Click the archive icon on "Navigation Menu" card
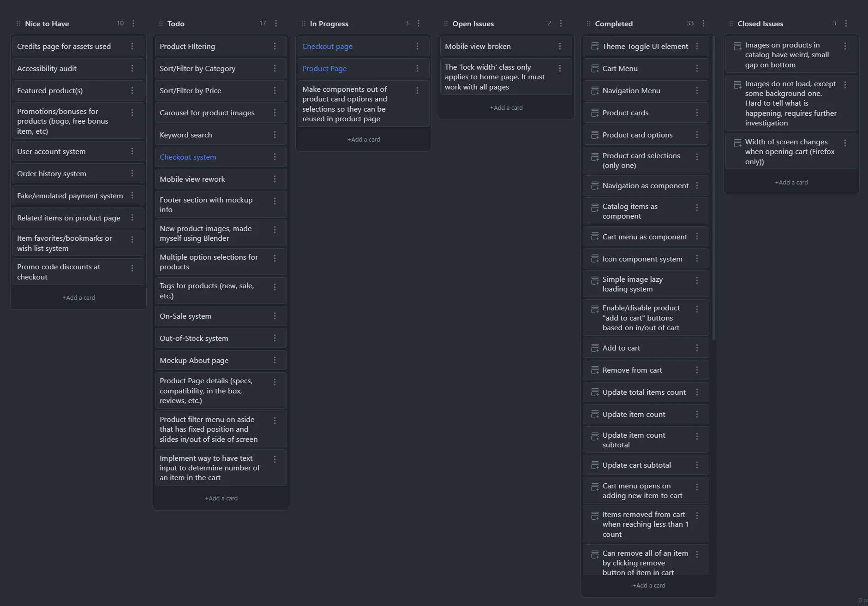The height and width of the screenshot is (606, 868). coord(595,90)
